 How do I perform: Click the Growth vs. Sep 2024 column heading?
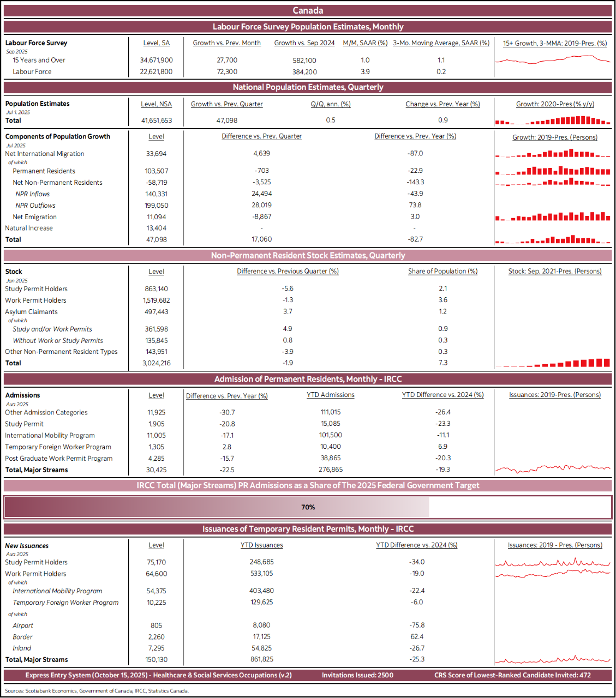[304, 43]
